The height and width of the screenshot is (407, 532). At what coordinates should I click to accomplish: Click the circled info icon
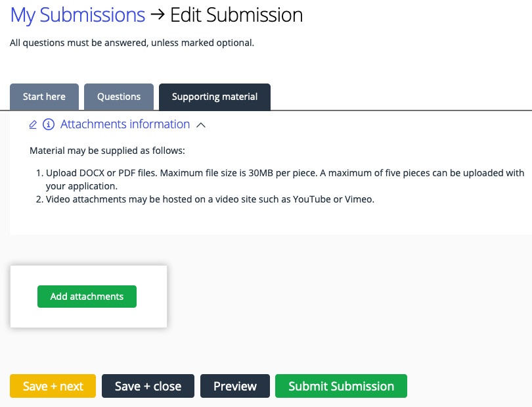pos(49,124)
